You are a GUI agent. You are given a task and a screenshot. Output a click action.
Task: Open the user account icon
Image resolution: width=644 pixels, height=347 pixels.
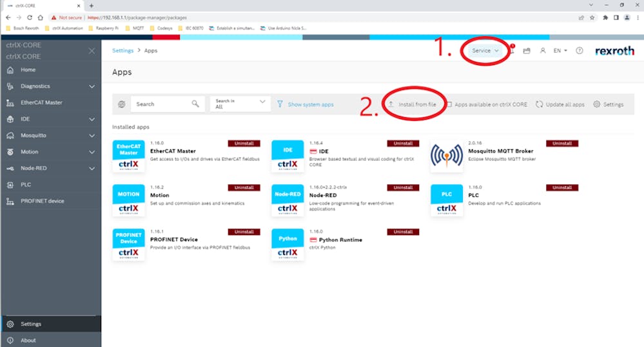tap(543, 50)
